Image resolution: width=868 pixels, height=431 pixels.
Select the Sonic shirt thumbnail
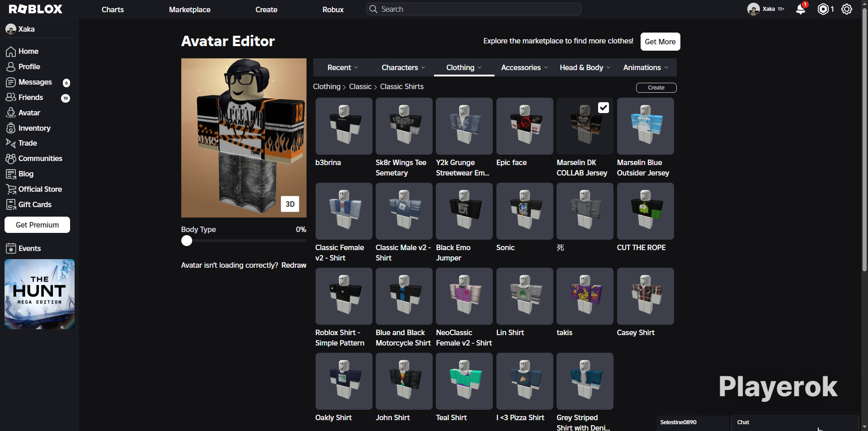click(525, 211)
